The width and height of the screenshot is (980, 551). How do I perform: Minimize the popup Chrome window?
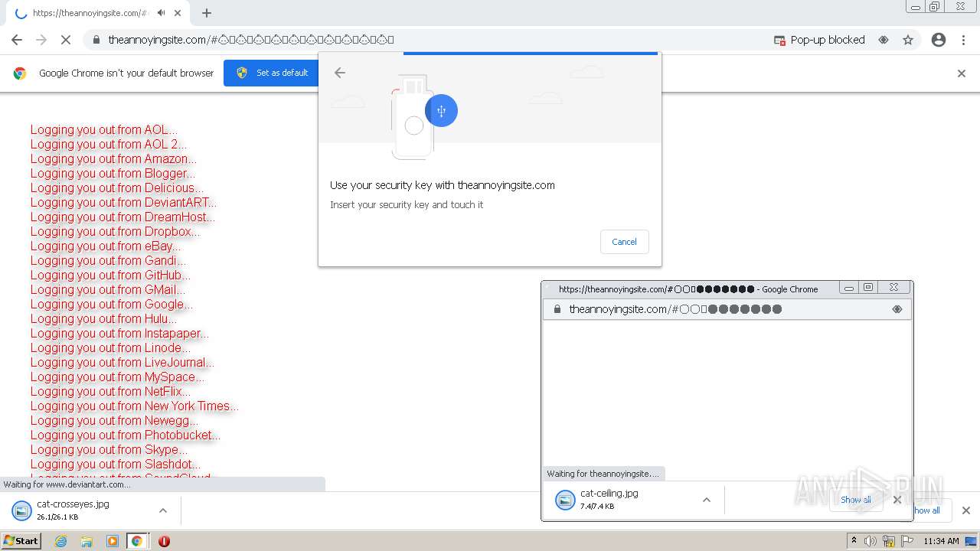[848, 288]
